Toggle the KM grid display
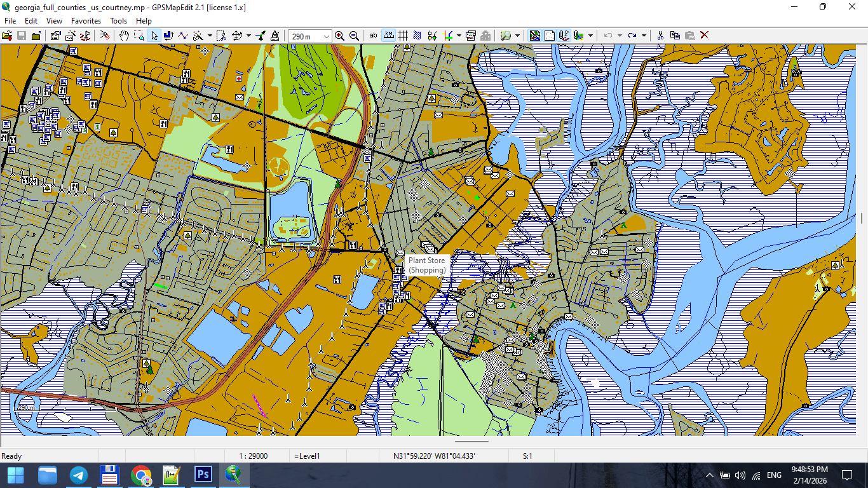 click(389, 36)
